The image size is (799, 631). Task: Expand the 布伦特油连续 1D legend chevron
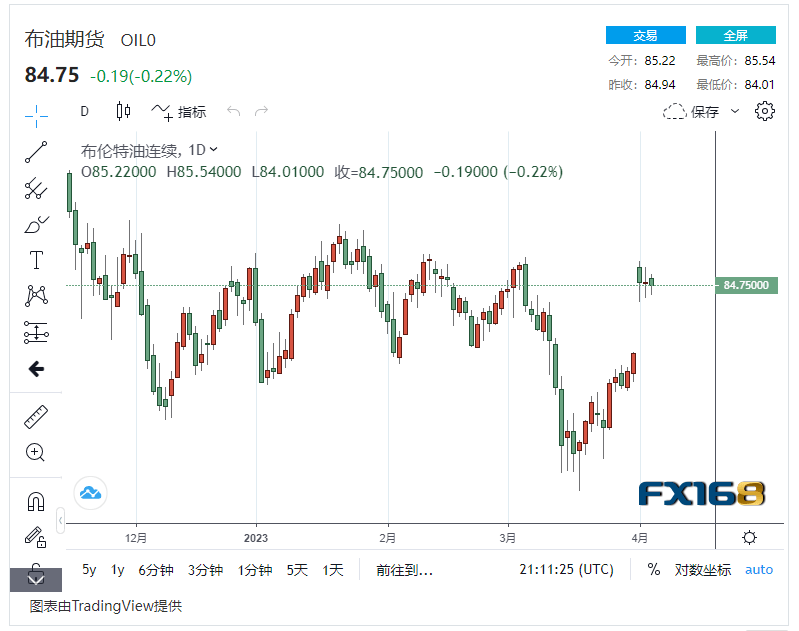[214, 150]
